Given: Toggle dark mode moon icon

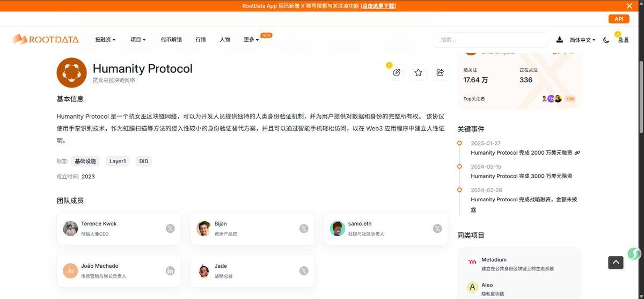Looking at the screenshot, I should coord(606,40).
